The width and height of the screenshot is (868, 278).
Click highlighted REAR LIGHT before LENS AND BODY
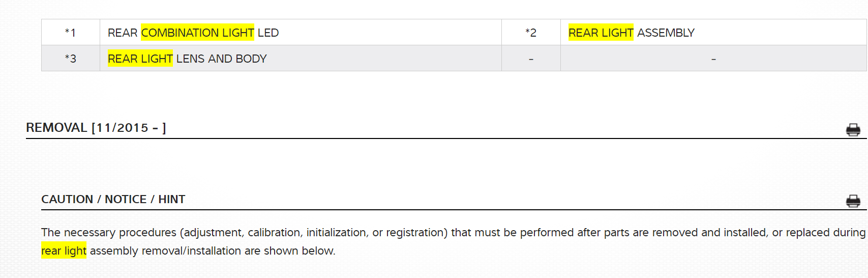coord(140,59)
